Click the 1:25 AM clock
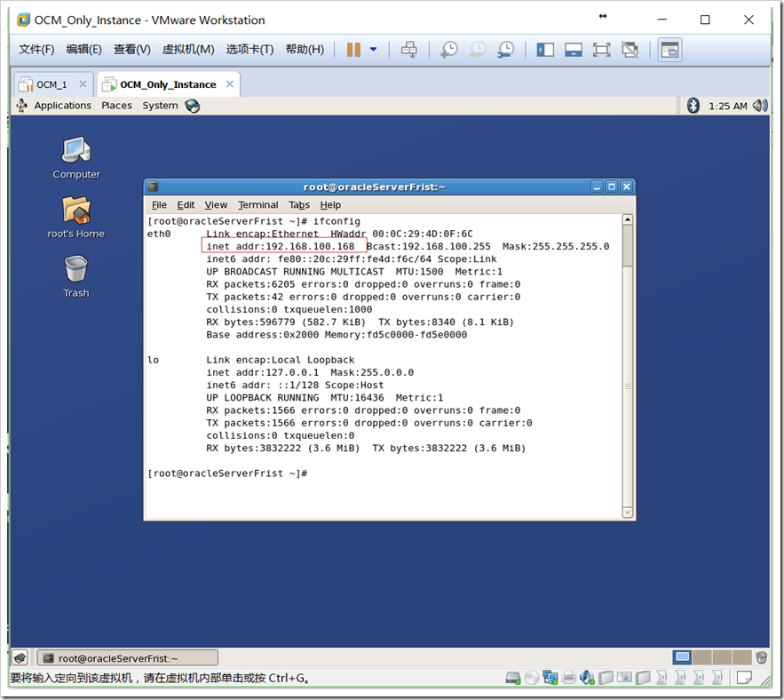 pos(727,106)
